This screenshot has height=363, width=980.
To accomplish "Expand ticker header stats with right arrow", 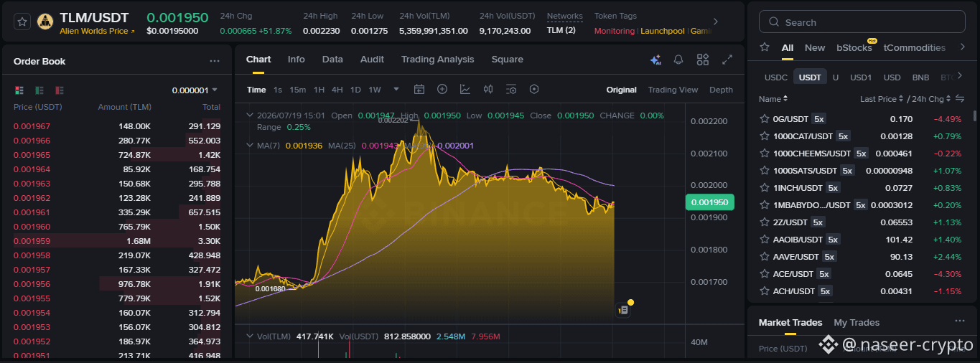I will pos(714,22).
